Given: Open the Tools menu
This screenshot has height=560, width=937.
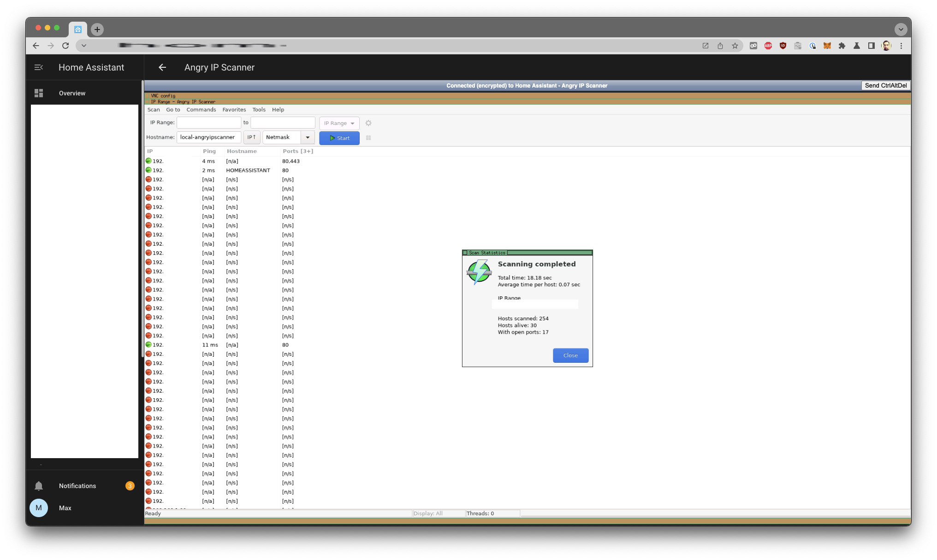Looking at the screenshot, I should 259,110.
